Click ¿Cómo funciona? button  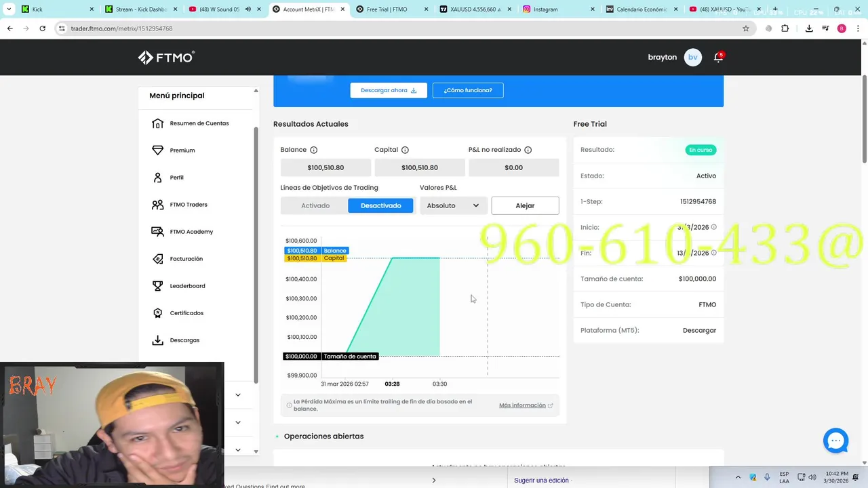[x=468, y=90]
